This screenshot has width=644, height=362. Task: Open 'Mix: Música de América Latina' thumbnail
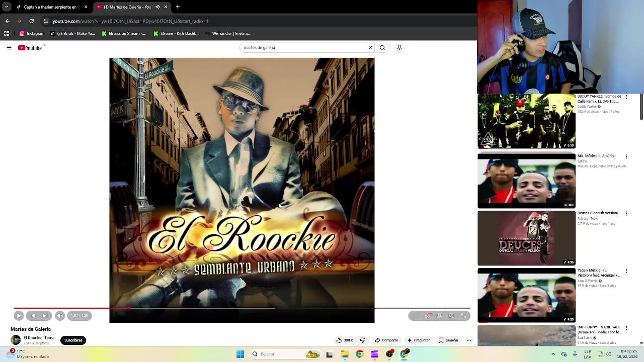click(x=526, y=180)
